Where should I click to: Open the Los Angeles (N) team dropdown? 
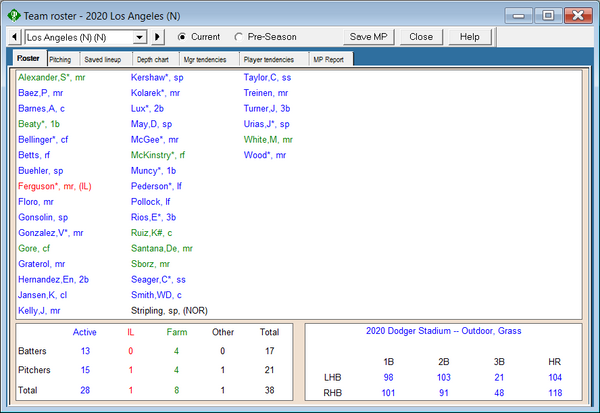[142, 37]
